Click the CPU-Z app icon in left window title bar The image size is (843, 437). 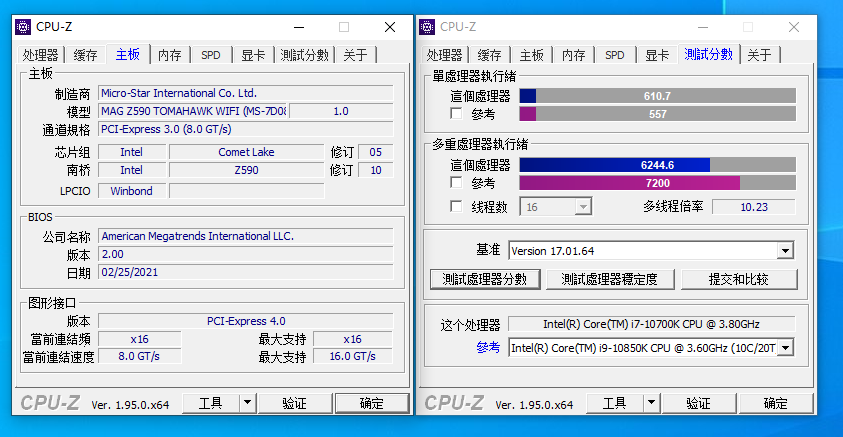tap(23, 27)
